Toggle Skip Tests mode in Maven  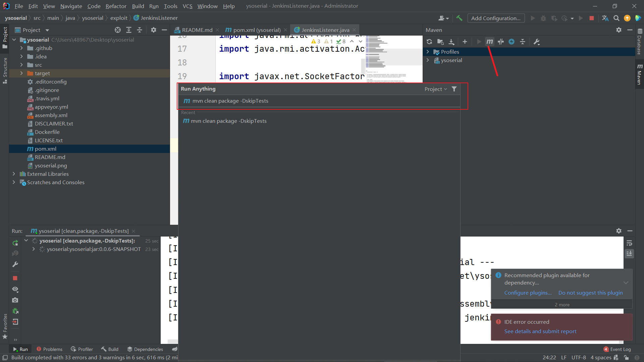tap(512, 42)
